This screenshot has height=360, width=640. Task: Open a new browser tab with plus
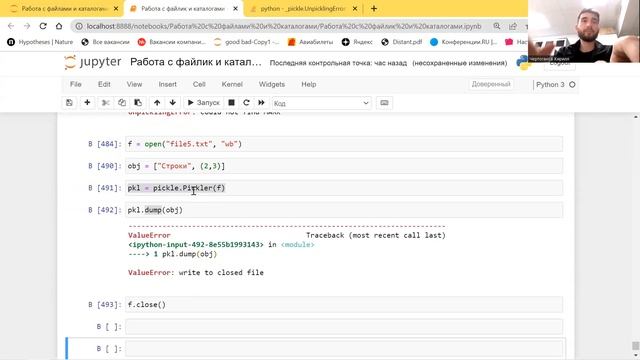coord(374,9)
